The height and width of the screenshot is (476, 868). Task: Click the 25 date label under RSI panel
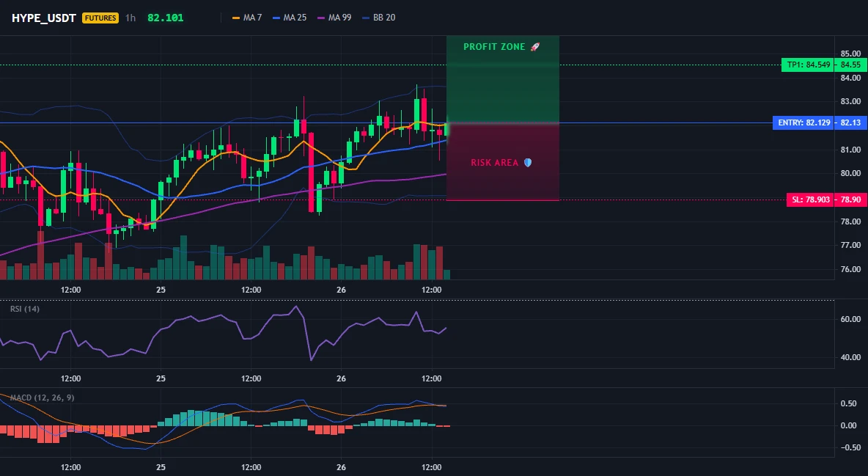[x=161, y=379]
